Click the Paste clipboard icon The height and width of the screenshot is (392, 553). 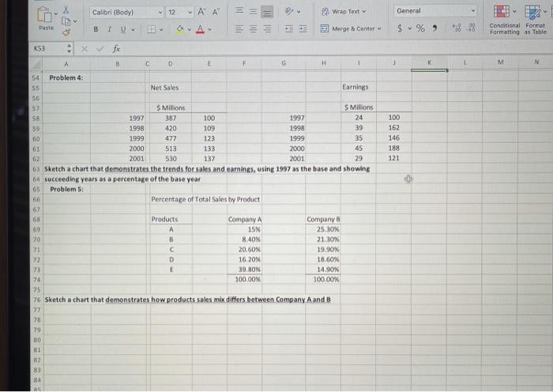coord(45,15)
